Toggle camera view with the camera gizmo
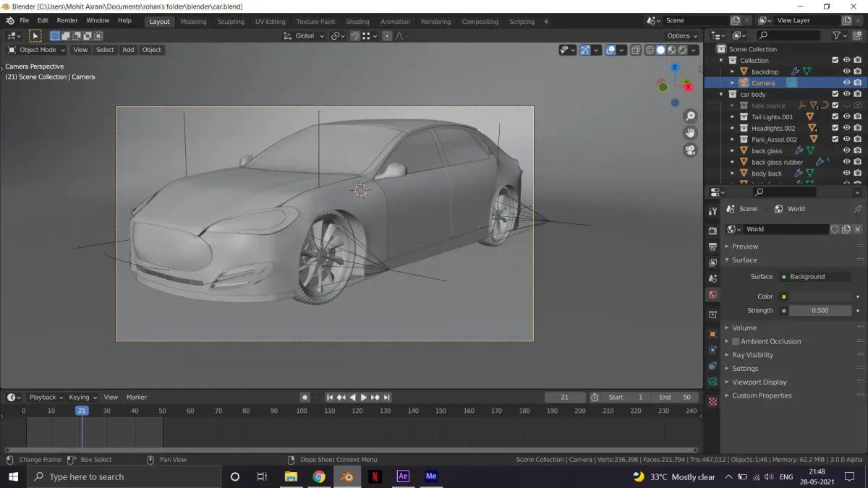The height and width of the screenshot is (488, 868). coord(690,150)
